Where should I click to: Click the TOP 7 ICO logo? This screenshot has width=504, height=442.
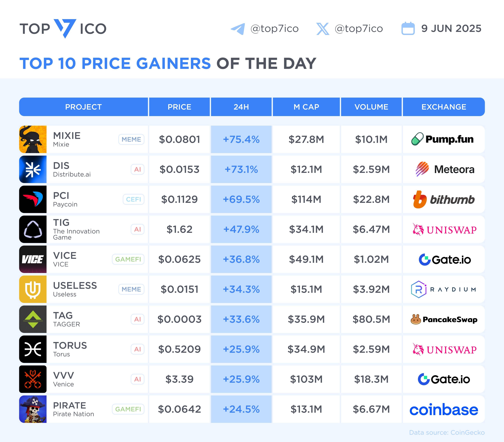pos(63,29)
